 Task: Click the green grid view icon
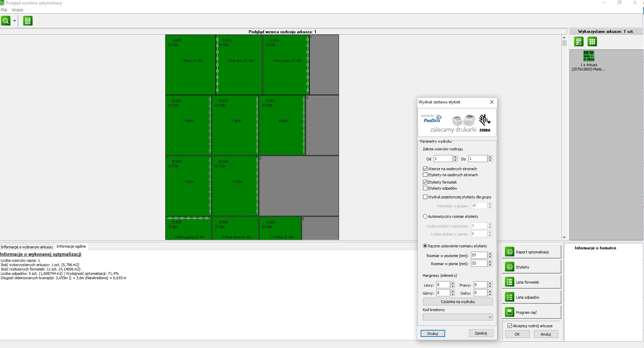tap(592, 42)
